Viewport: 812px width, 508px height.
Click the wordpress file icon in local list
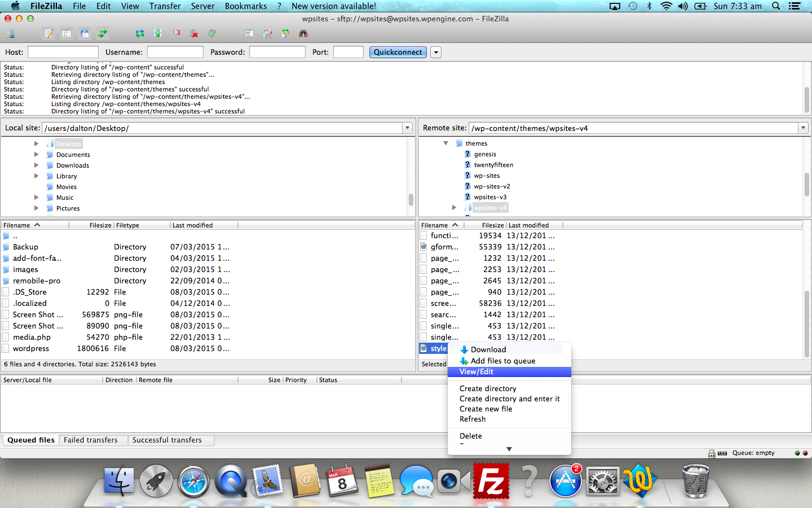6,348
